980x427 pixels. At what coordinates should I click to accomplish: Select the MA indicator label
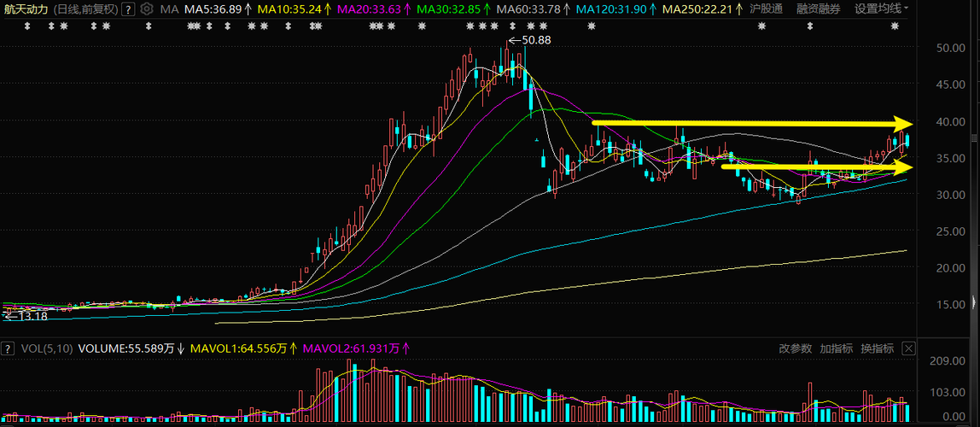pos(169,9)
